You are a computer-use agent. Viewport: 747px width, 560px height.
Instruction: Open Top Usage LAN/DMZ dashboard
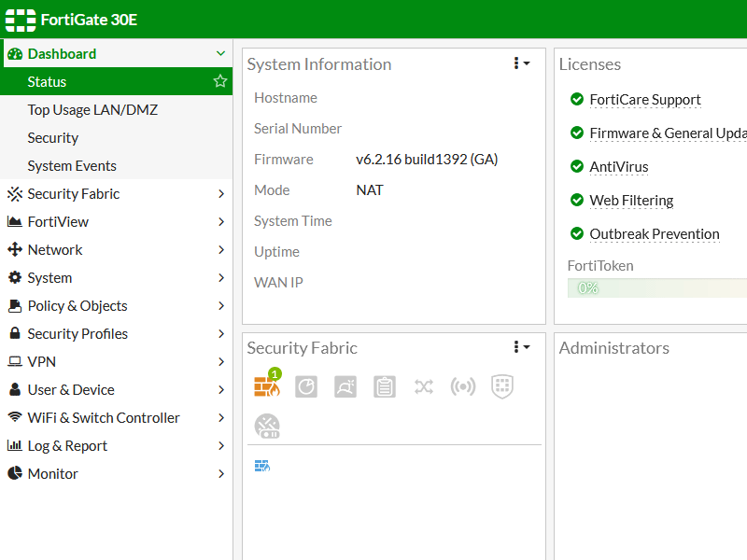click(92, 110)
